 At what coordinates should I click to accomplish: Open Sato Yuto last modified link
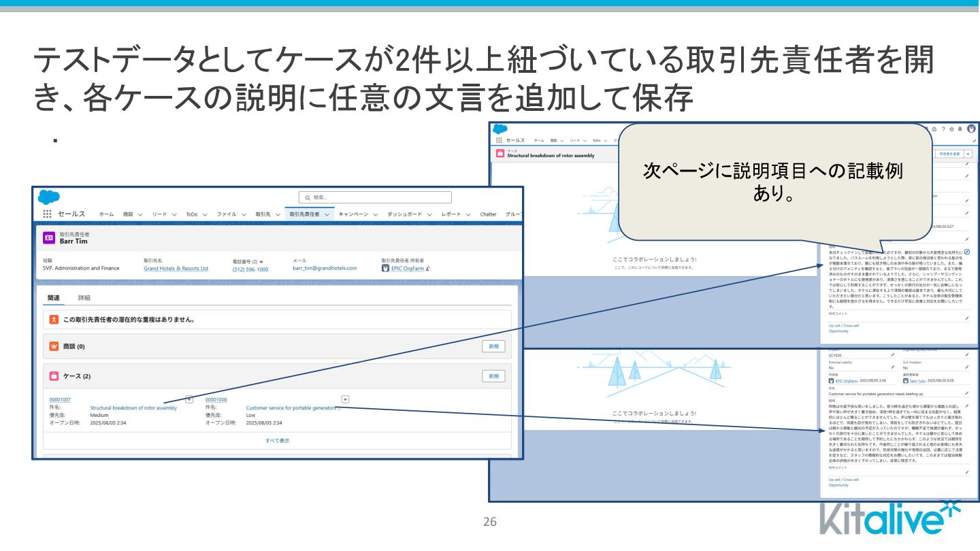click(917, 380)
